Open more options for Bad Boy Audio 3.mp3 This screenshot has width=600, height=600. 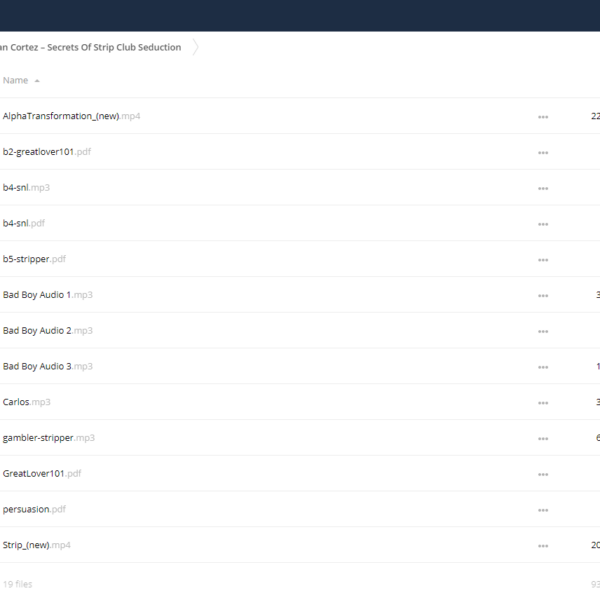click(x=543, y=367)
